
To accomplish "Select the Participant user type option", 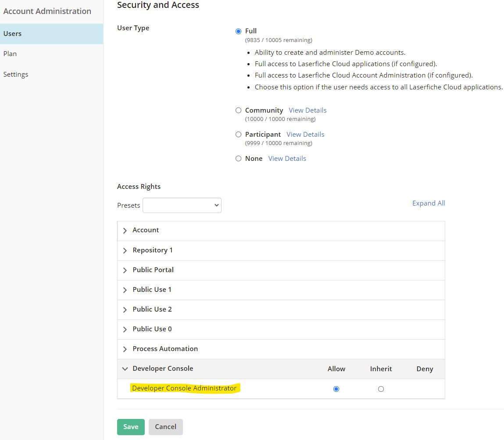I will coord(238,135).
